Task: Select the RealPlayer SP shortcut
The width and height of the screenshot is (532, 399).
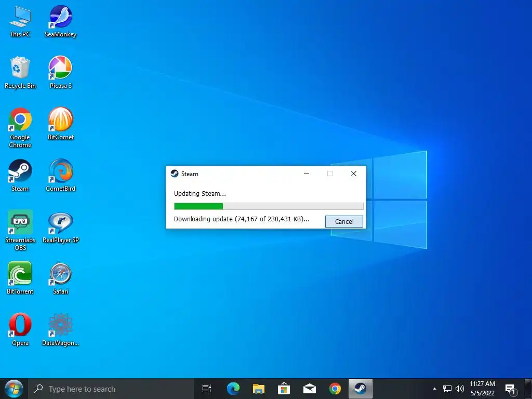Action: tap(60, 228)
